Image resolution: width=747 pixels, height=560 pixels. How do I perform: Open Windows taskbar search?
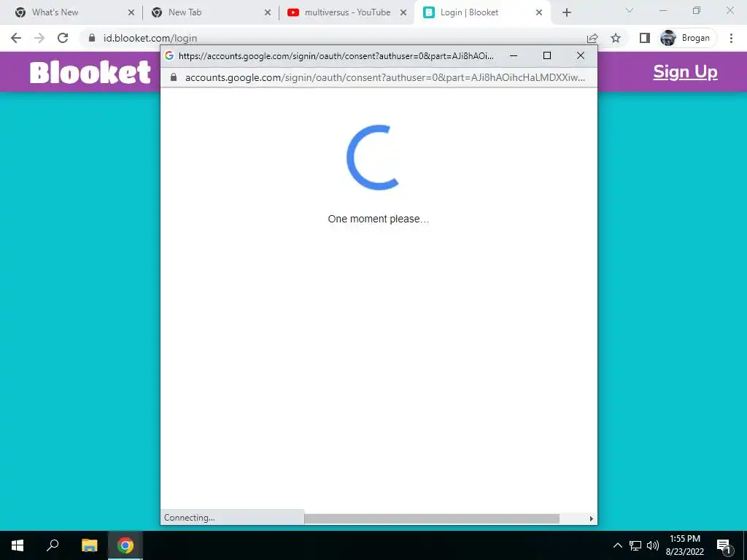[x=53, y=545]
